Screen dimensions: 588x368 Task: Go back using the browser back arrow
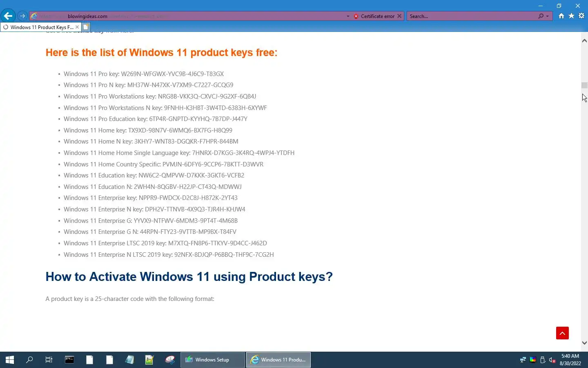pyautogui.click(x=8, y=16)
